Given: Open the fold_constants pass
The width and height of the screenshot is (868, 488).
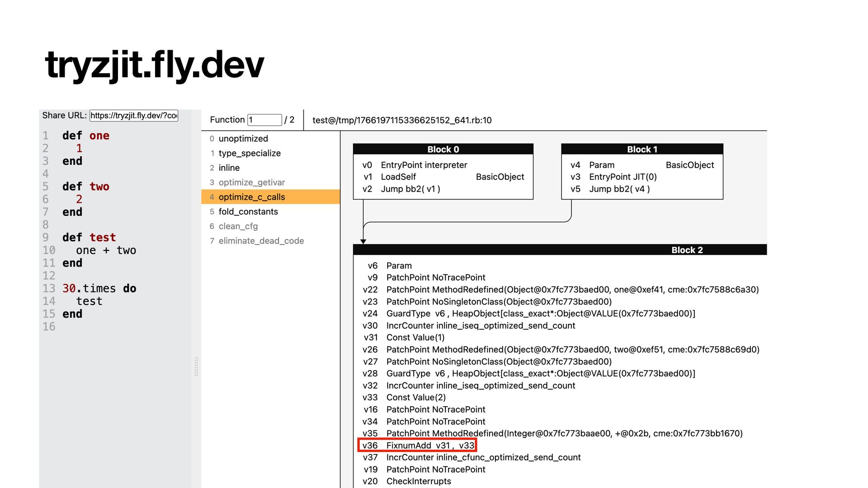Looking at the screenshot, I should point(248,211).
